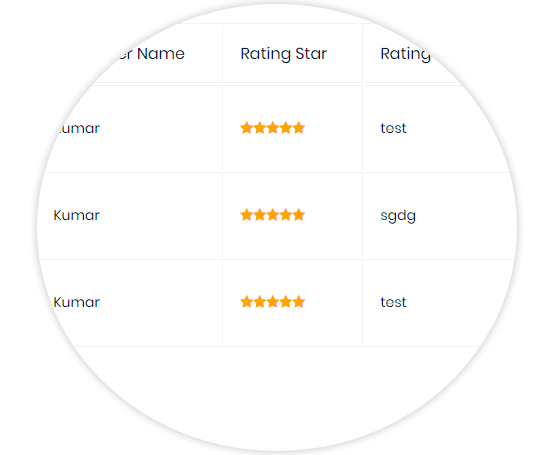Screen dimensions: 546x455
Task: Click the second star in the top row
Action: 260,128
